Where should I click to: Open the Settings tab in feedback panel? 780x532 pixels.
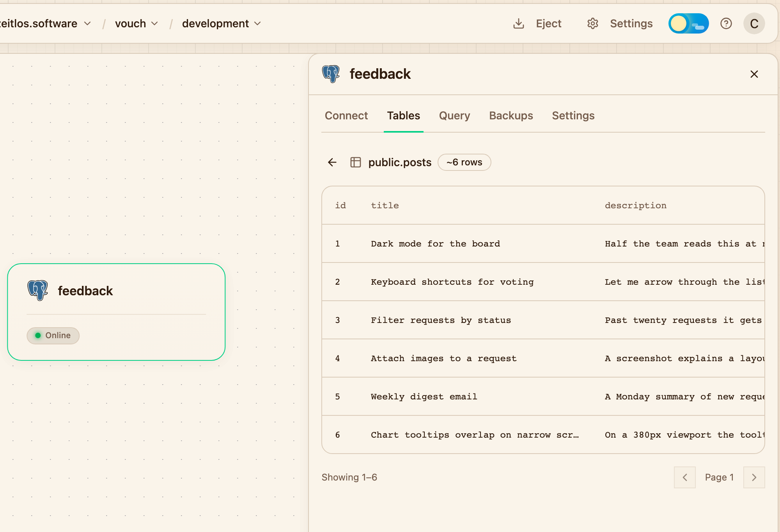click(x=573, y=116)
